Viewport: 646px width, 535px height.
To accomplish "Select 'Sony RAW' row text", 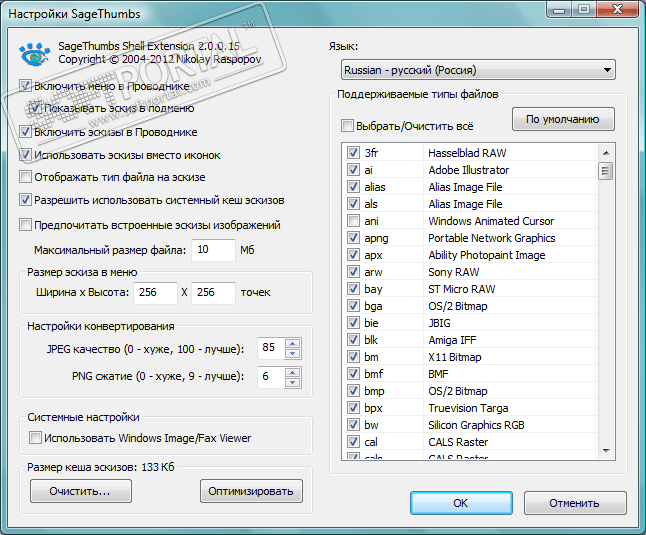I will 454,272.
